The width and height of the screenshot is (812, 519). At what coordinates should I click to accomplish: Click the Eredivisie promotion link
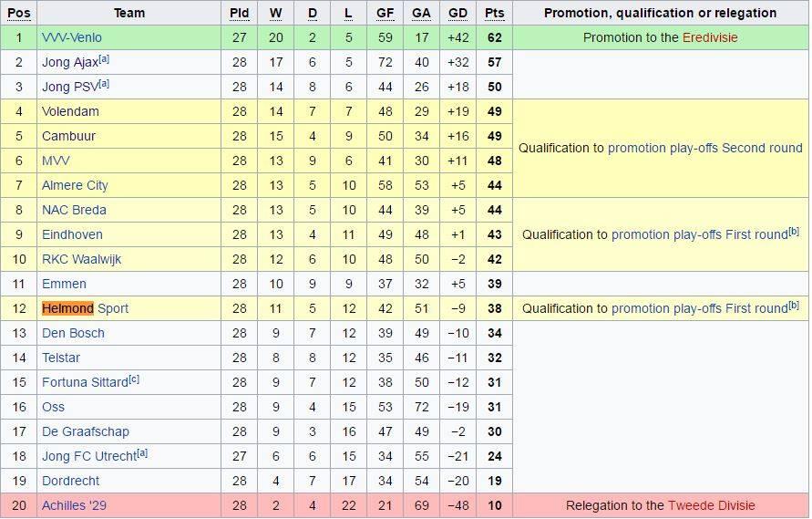point(709,37)
